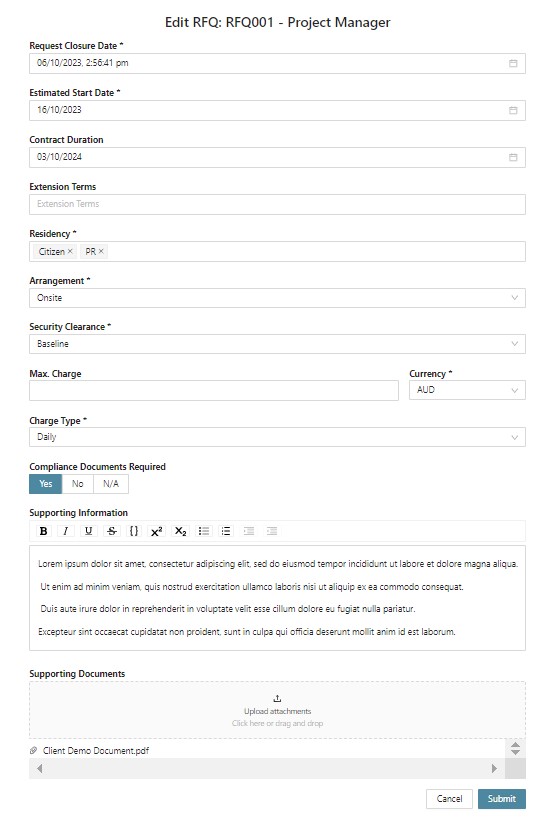The height and width of the screenshot is (818, 547).
Task: Expand the Arrangement dropdown
Action: click(277, 298)
